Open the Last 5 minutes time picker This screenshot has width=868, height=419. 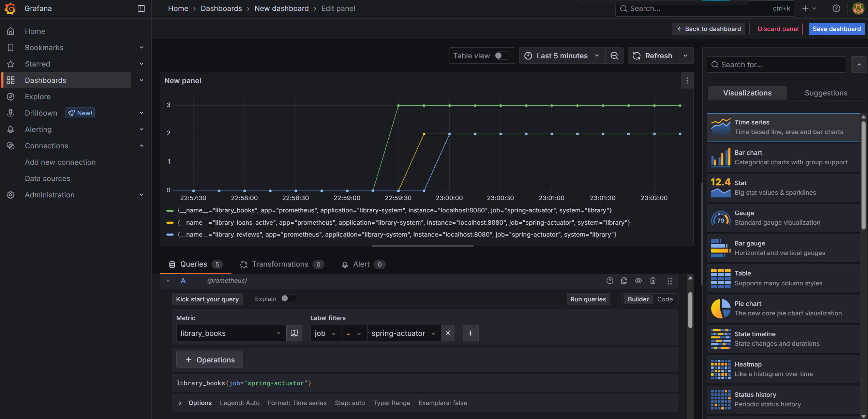(x=562, y=56)
